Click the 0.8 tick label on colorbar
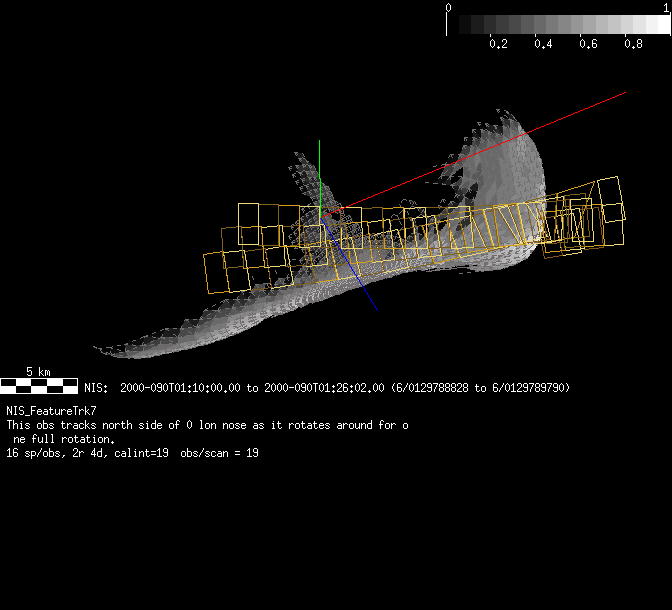Image resolution: width=672 pixels, height=610 pixels. 633,45
